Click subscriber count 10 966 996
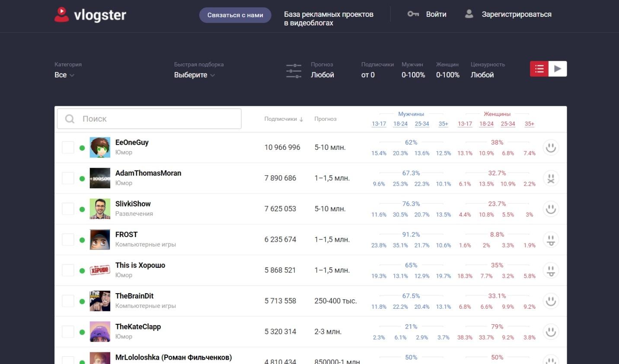Image resolution: width=619 pixels, height=364 pixels. [x=282, y=147]
